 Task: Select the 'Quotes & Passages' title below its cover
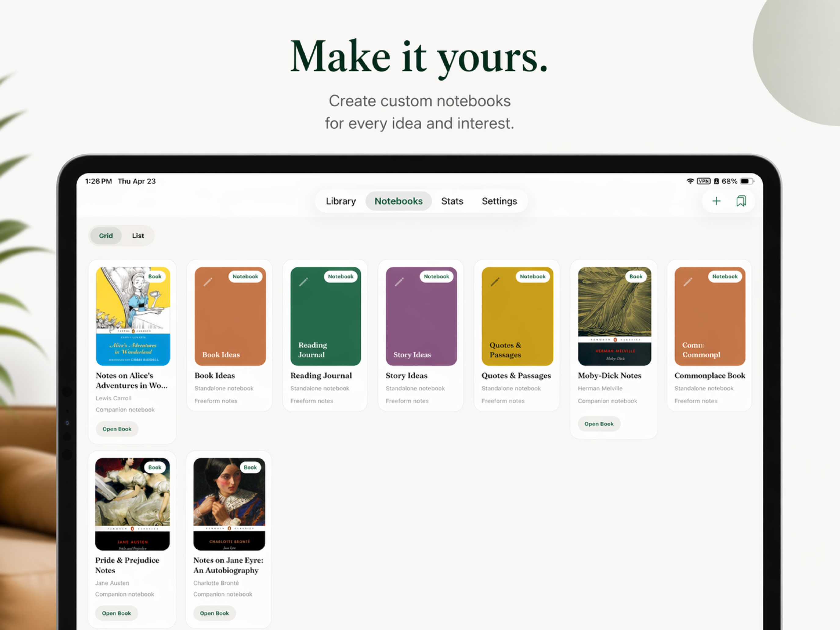[x=516, y=375]
